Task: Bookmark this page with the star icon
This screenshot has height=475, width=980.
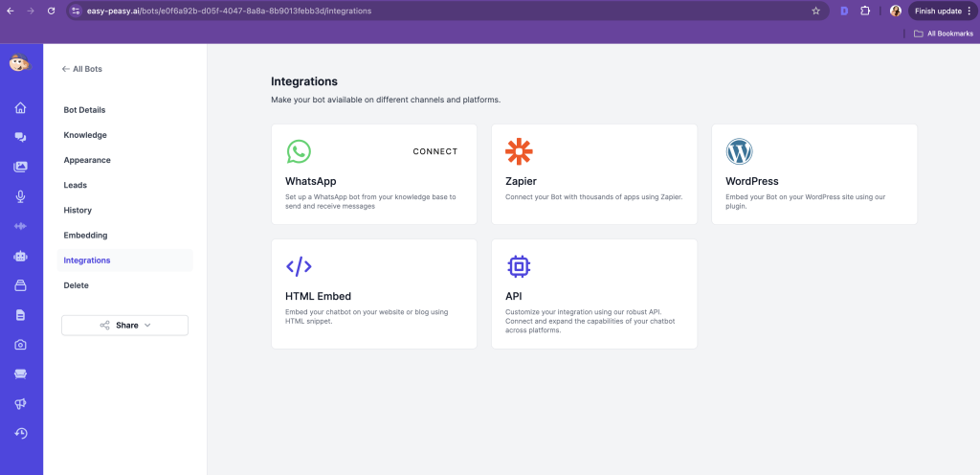Action: click(x=815, y=11)
